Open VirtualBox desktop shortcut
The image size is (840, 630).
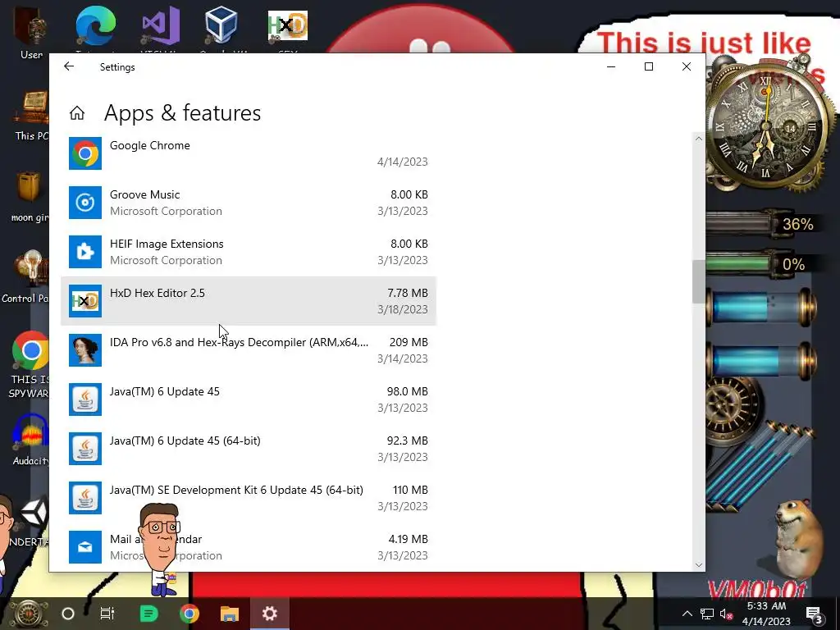tap(221, 27)
